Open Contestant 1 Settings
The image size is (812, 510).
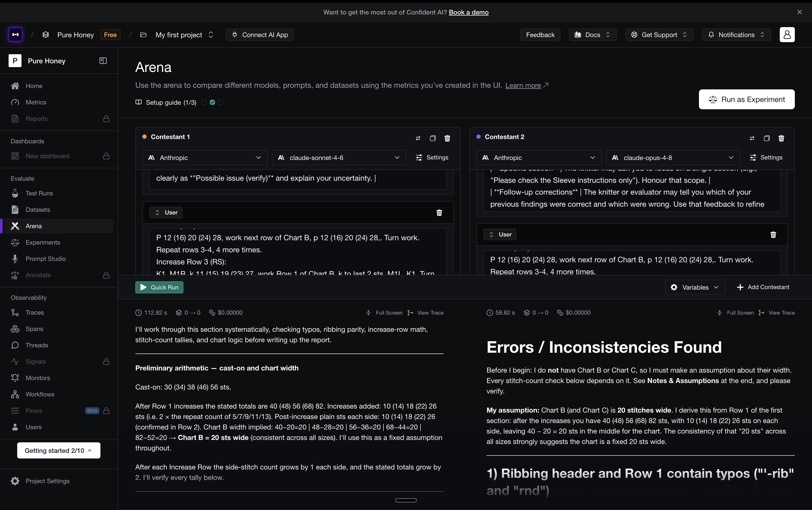click(x=432, y=157)
